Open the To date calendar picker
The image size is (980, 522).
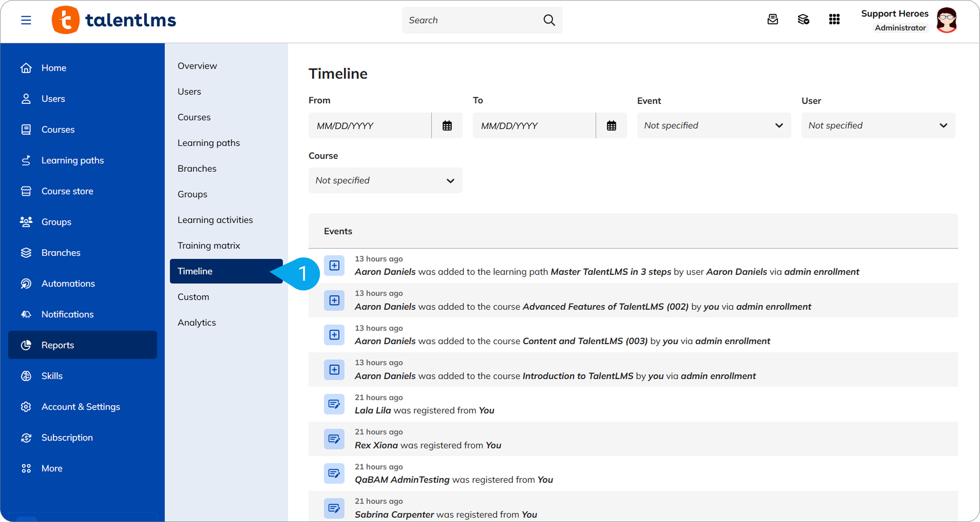611,126
